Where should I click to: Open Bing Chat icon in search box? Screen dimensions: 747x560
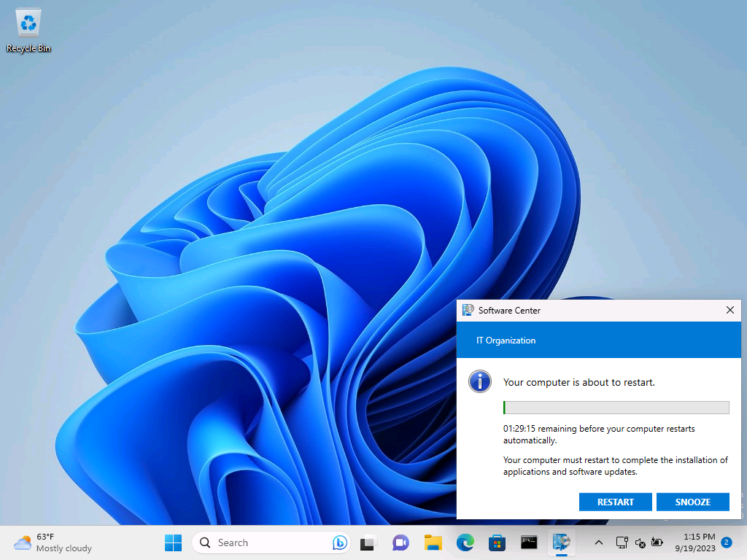coord(339,542)
